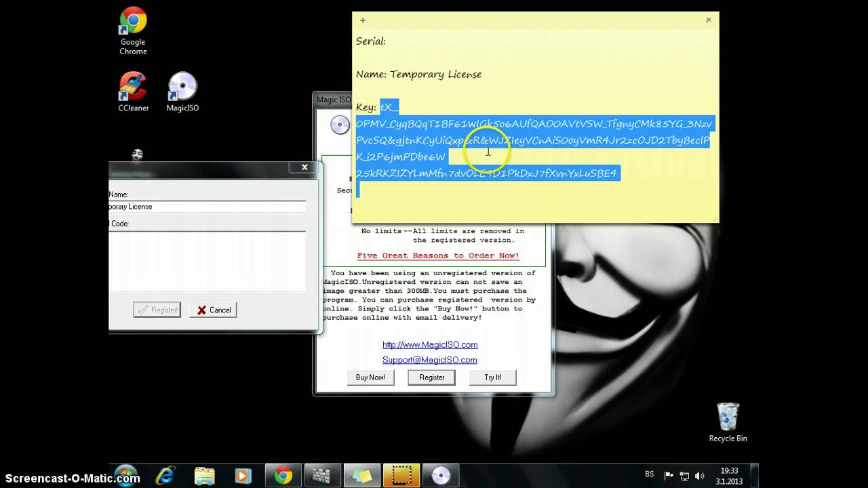Image resolution: width=868 pixels, height=488 pixels.
Task: Open the Windows Start button
Action: (126, 475)
